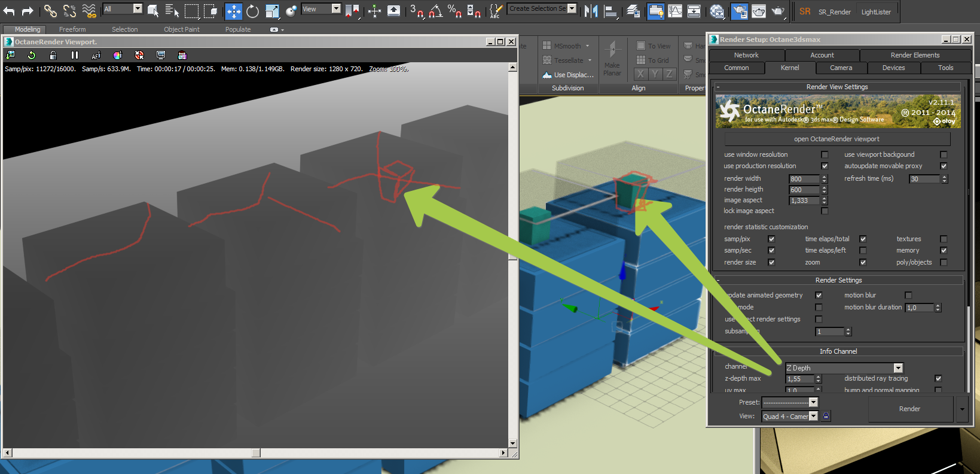The image size is (980, 474).
Task: Activate the Unlink Selection tool
Action: [69, 11]
